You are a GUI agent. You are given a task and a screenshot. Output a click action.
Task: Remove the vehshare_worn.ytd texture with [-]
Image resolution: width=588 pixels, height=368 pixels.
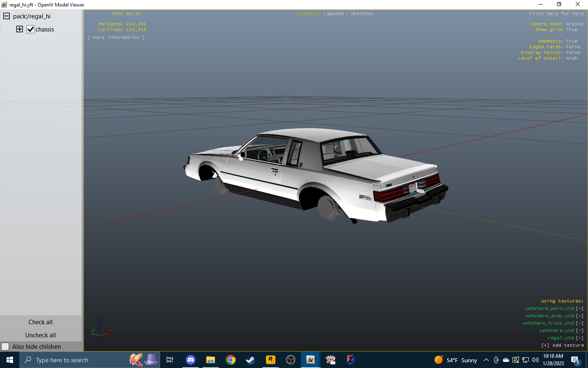click(579, 309)
